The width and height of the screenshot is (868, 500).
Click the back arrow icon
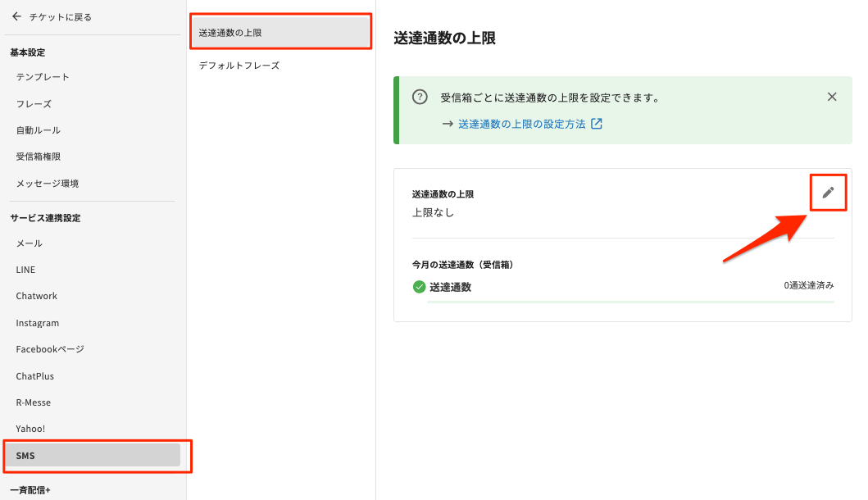tap(16, 16)
